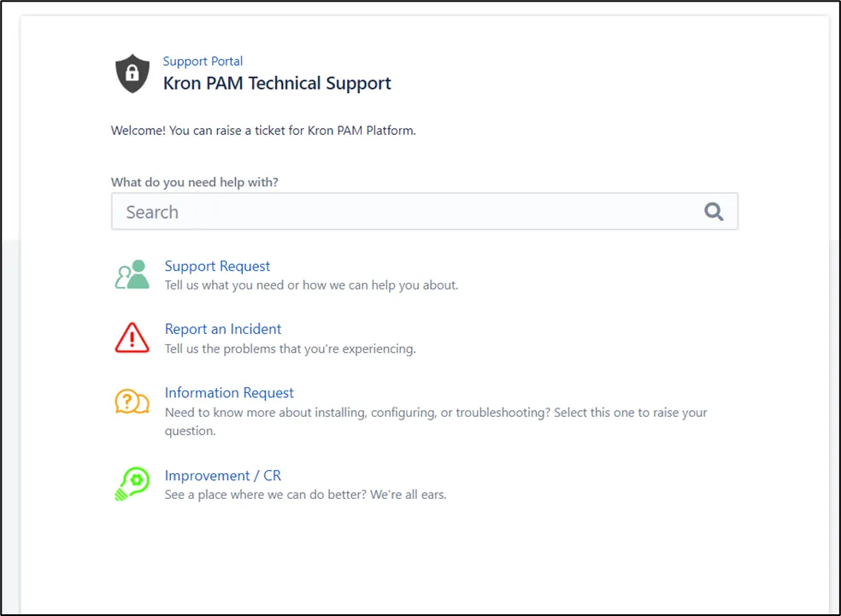This screenshot has width=841, height=616.
Task: Choose Report an Incident
Action: [223, 329]
